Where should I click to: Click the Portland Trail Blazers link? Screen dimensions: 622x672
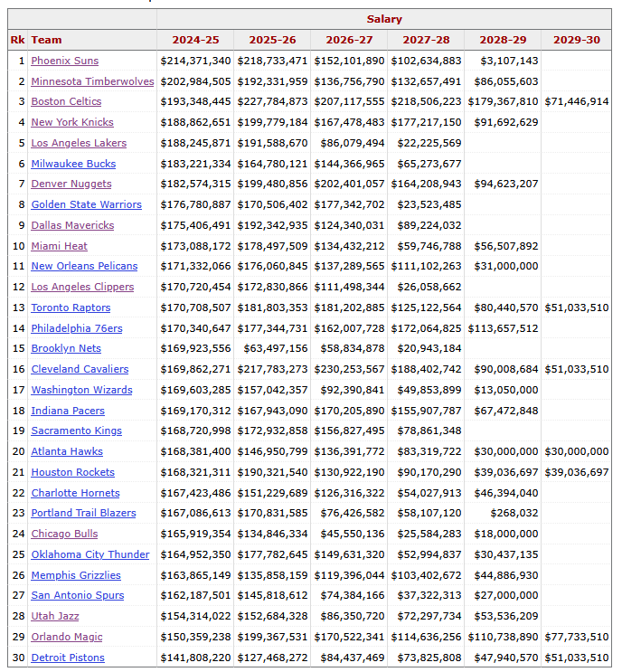83,513
